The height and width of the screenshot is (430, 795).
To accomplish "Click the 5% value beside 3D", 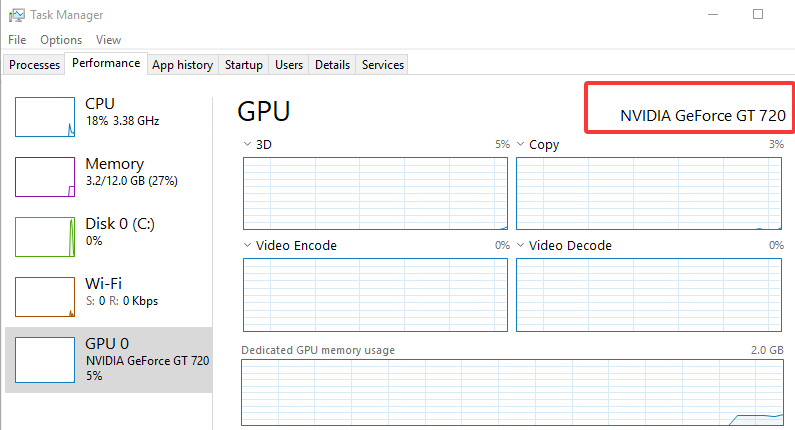I will (x=502, y=144).
